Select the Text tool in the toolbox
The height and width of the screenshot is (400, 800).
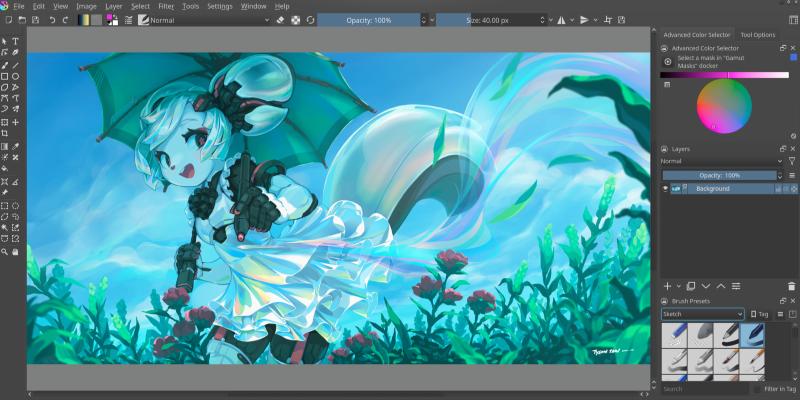click(x=15, y=41)
